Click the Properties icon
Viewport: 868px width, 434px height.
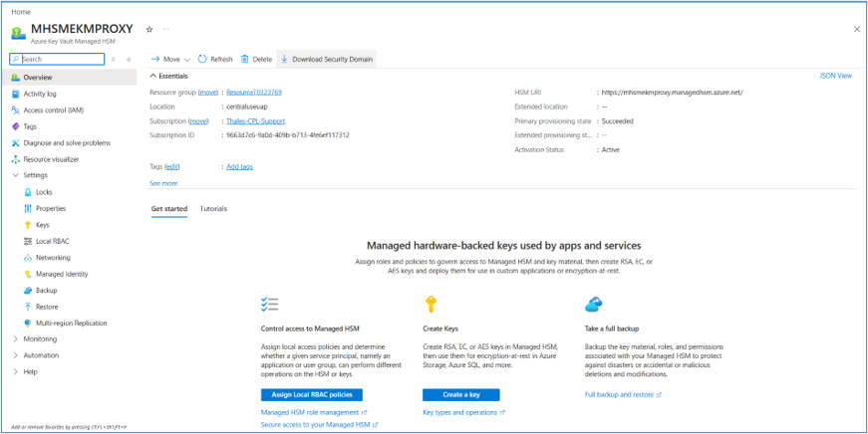[x=28, y=208]
